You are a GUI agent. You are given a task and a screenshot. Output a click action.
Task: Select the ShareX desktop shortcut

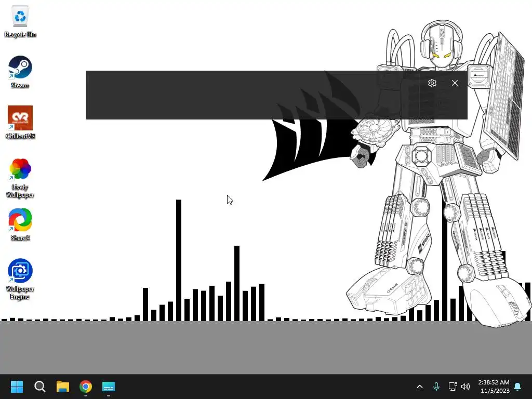[20, 224]
